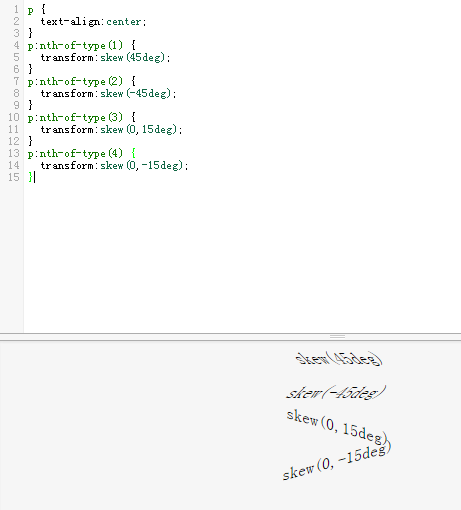Click the 'p:nth-of-type(1)' selector
461x510 pixels.
coord(75,46)
